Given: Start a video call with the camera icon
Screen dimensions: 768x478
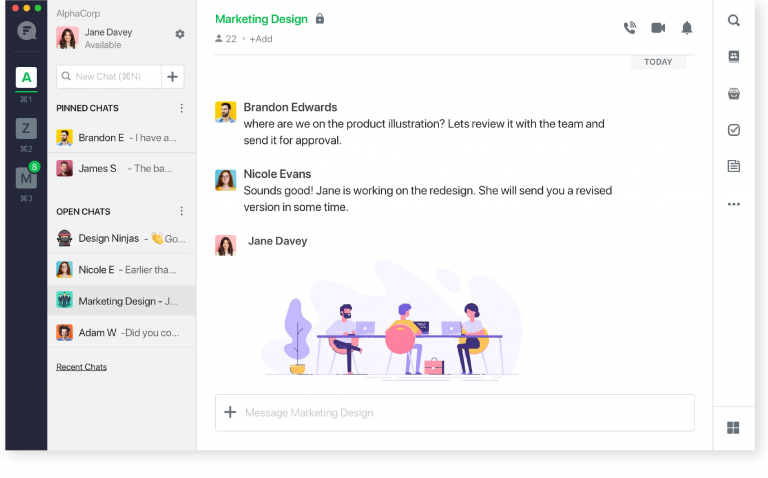Looking at the screenshot, I should coord(658,28).
